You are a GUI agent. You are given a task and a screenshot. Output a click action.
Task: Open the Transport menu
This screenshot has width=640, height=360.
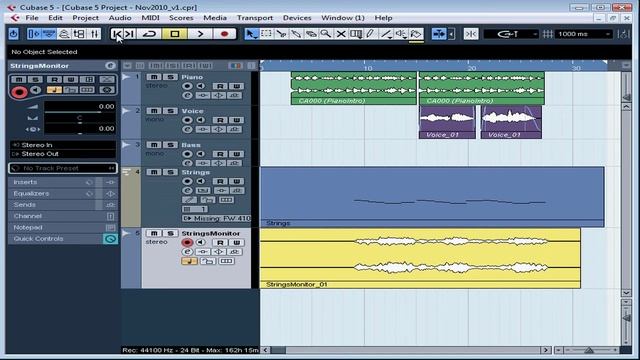click(x=255, y=18)
